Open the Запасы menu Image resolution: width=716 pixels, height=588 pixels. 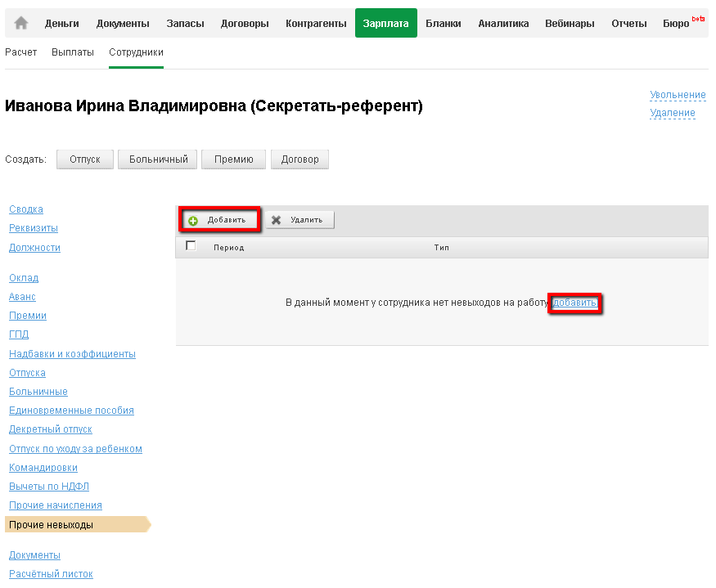click(185, 23)
